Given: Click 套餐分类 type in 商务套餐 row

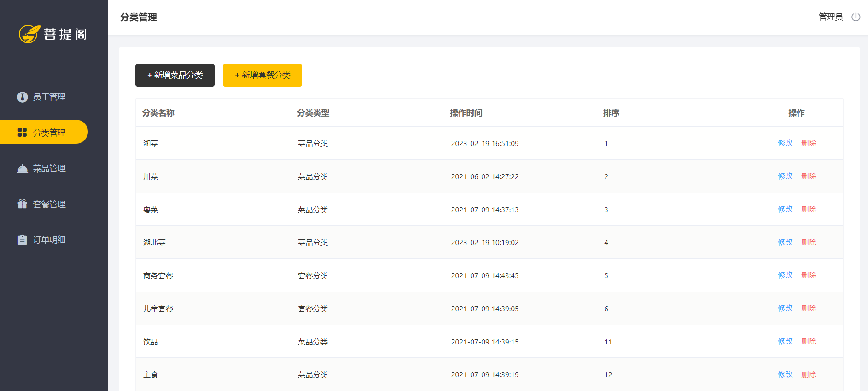Looking at the screenshot, I should coord(313,276).
